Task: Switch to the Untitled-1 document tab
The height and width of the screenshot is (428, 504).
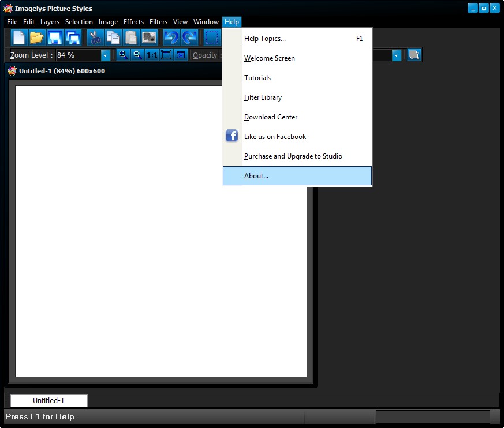Action: [x=48, y=400]
